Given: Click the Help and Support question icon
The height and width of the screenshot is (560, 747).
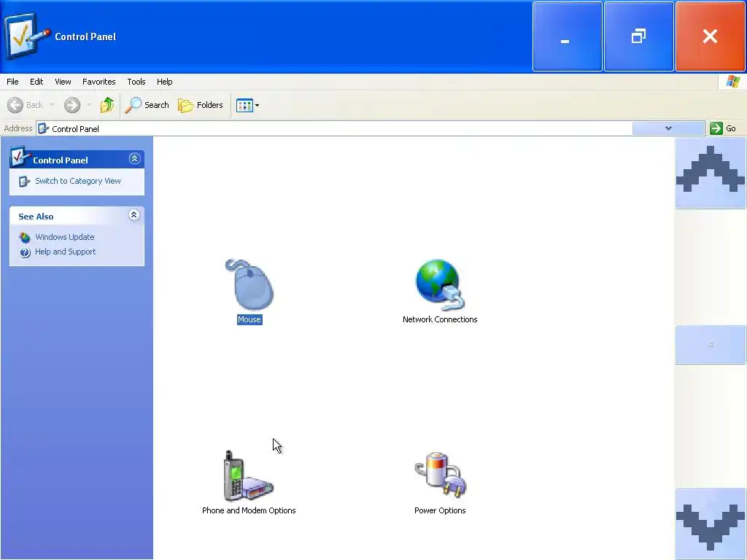Looking at the screenshot, I should point(25,252).
